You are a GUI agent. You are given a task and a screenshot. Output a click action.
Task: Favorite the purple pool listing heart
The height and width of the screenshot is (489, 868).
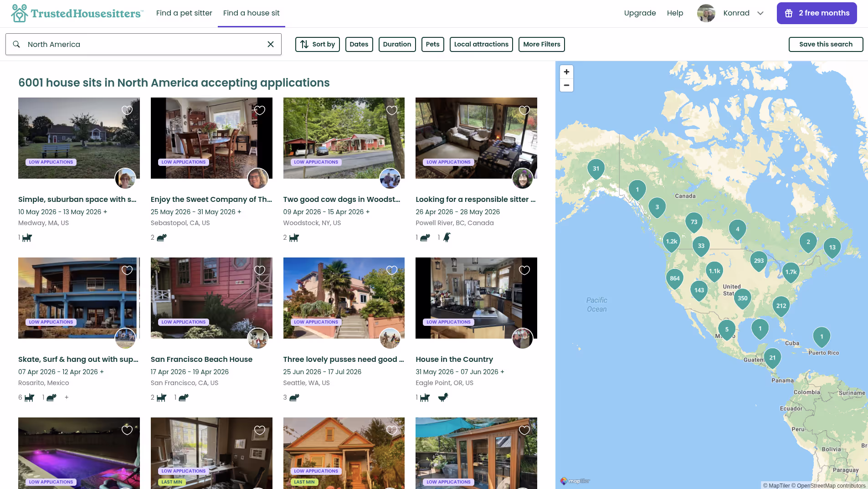click(127, 430)
